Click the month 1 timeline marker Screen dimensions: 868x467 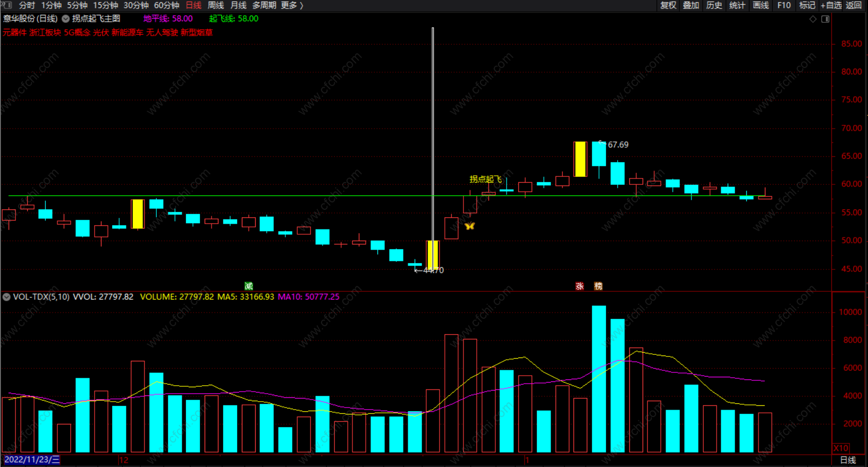(x=527, y=460)
